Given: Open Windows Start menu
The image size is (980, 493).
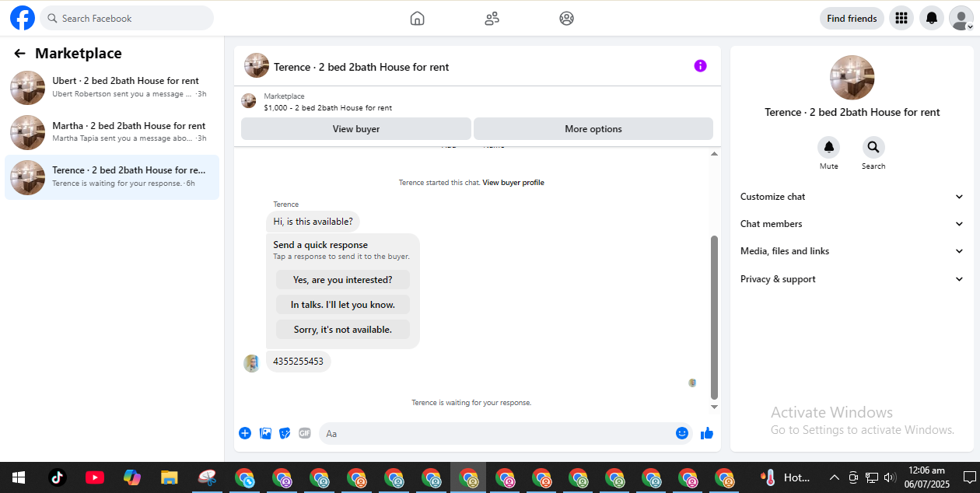Looking at the screenshot, I should tap(19, 477).
